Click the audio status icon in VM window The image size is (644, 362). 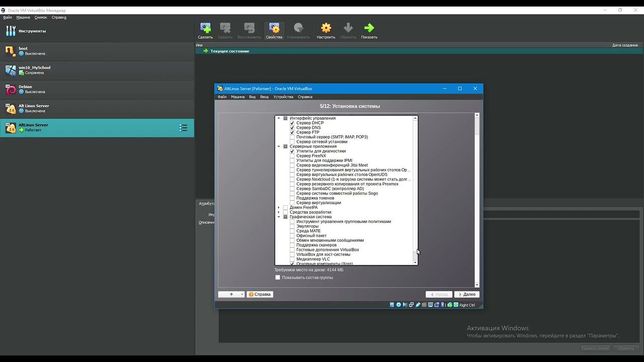tap(405, 305)
